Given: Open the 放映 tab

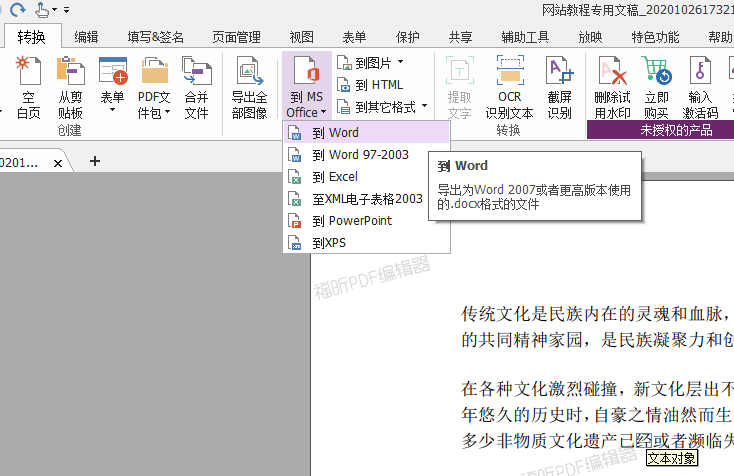Looking at the screenshot, I should tap(590, 37).
